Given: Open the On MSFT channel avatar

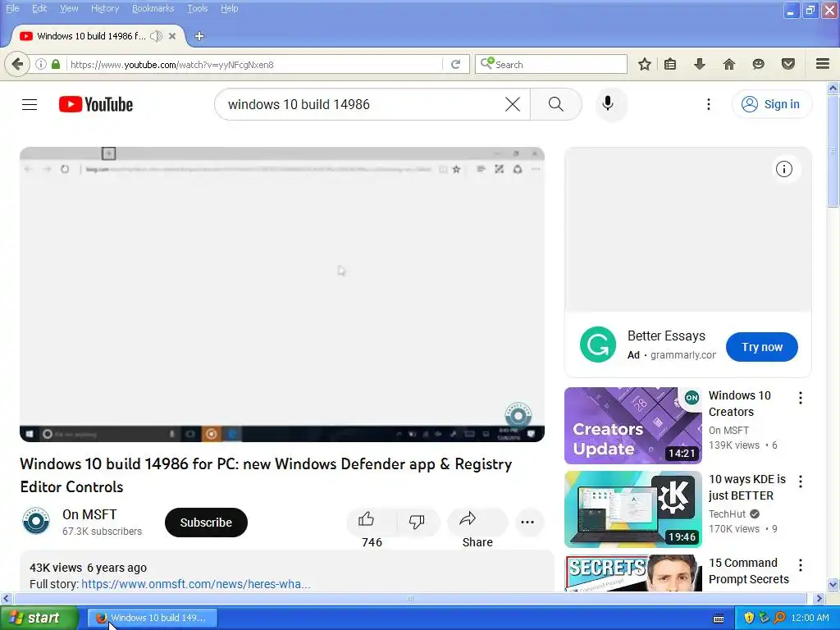Looking at the screenshot, I should click(x=36, y=521).
